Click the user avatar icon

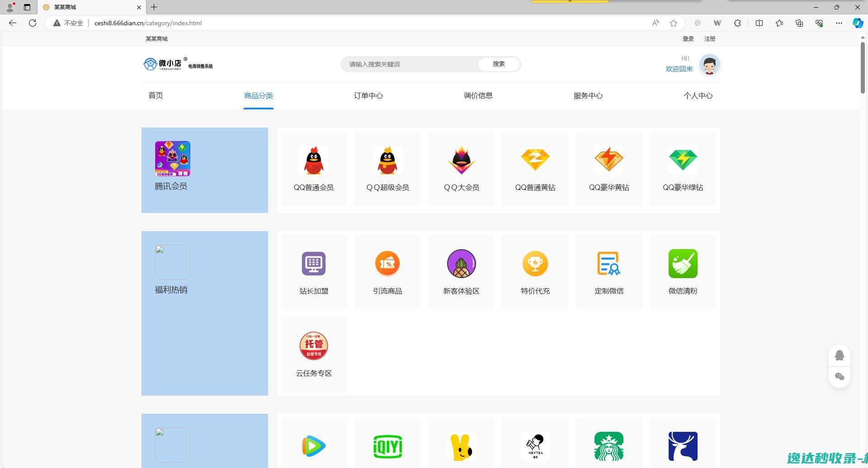[x=709, y=65]
